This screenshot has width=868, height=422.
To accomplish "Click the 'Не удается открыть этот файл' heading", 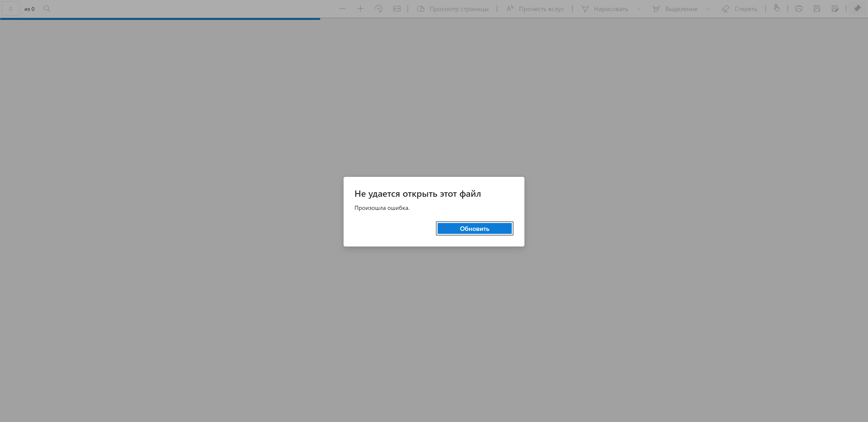I will pyautogui.click(x=417, y=194).
